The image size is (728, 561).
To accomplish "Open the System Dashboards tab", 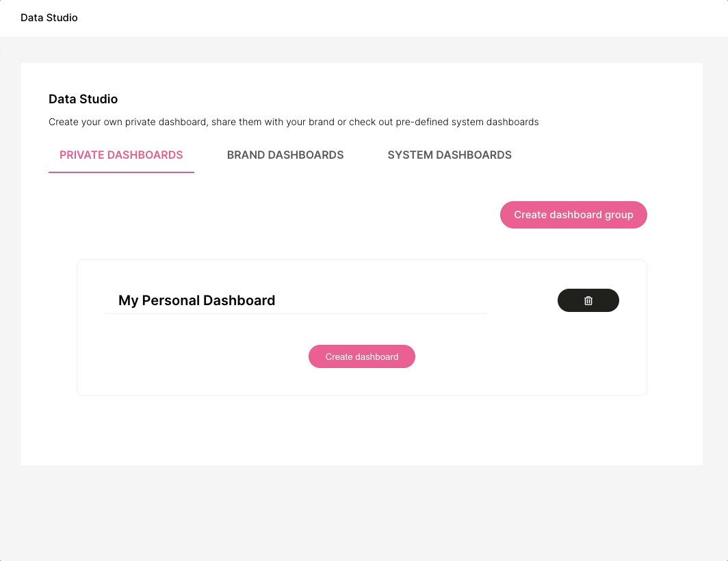I will click(x=450, y=155).
